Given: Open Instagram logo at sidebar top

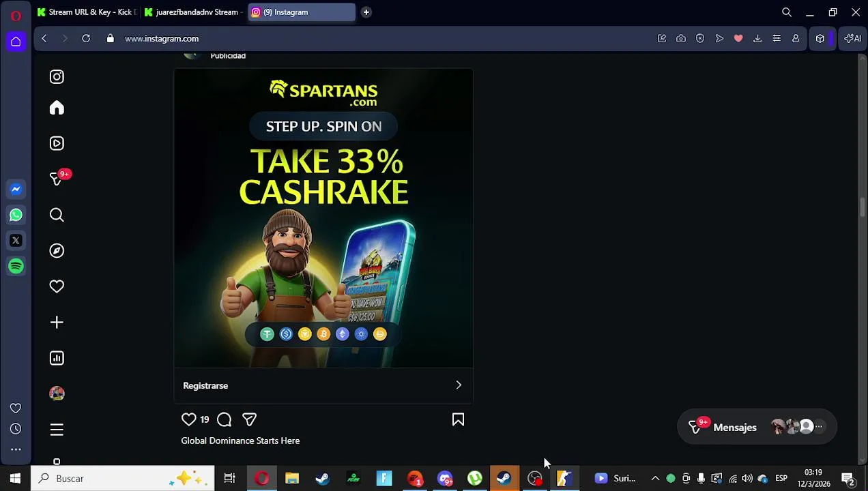Looking at the screenshot, I should [57, 77].
